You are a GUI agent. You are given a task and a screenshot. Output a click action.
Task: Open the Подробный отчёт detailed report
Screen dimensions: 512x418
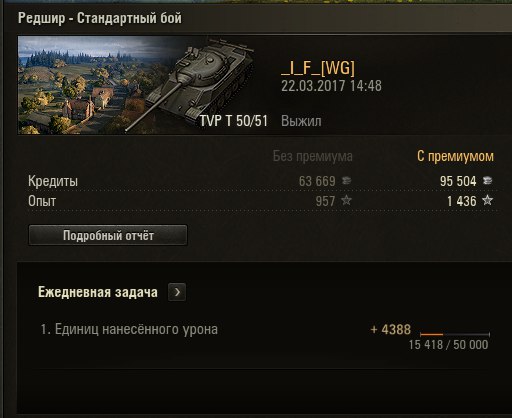tap(108, 235)
